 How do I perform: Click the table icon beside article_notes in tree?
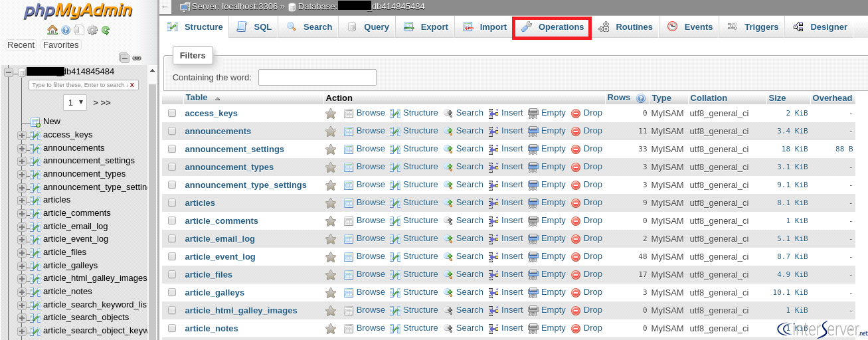(35, 292)
